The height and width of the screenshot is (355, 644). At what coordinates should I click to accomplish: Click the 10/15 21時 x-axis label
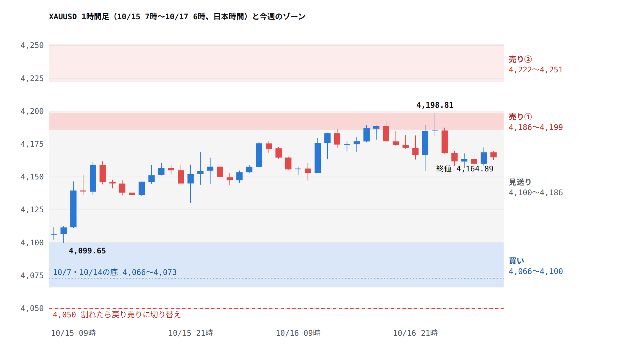click(x=191, y=333)
